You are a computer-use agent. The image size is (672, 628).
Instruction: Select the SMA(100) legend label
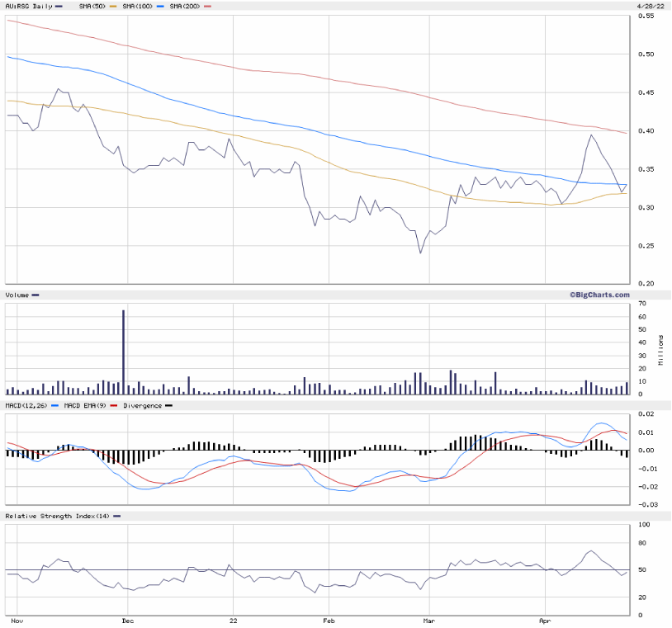click(140, 7)
